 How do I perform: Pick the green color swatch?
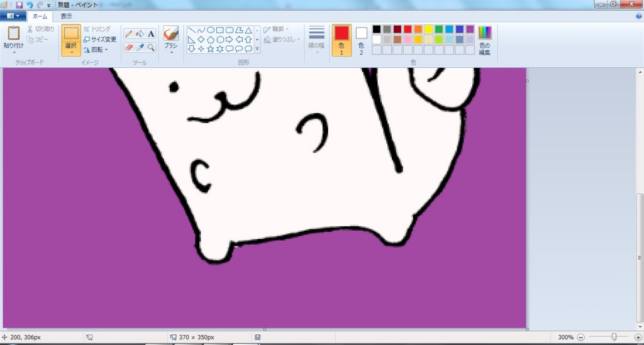pos(438,29)
